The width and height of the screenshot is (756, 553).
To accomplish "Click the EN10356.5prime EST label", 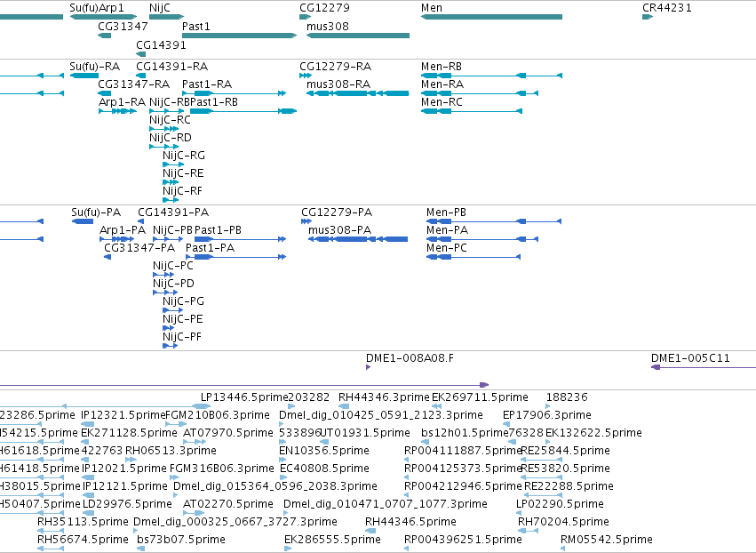I will coord(324,451).
